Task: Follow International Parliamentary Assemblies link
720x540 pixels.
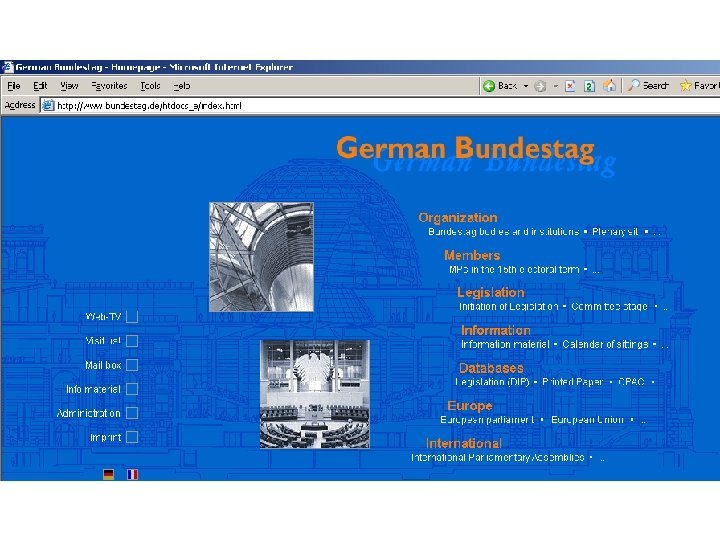Action: pyautogui.click(x=498, y=457)
